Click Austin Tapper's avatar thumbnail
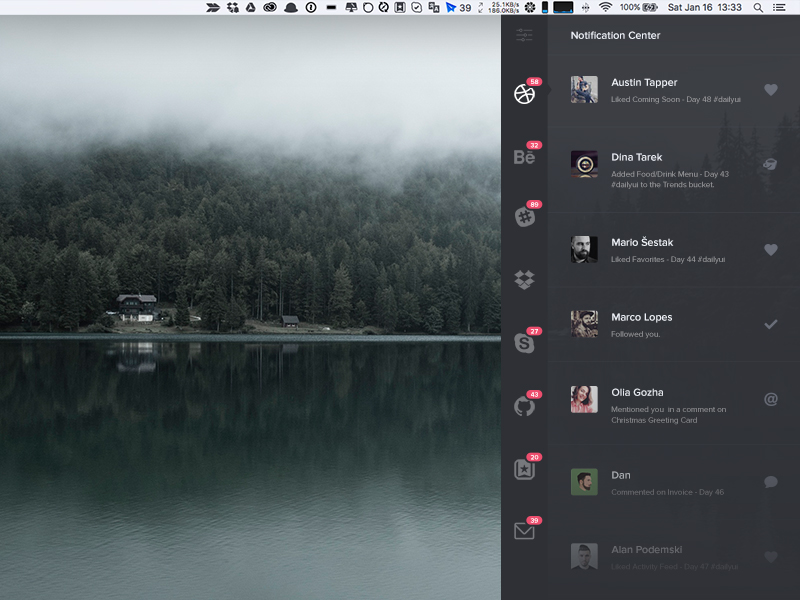This screenshot has height=600, width=800. pos(584,90)
